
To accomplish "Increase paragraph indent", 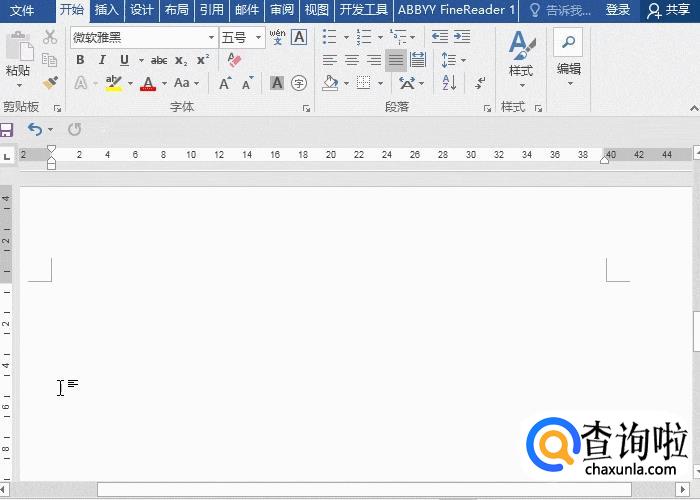I will tap(462, 37).
